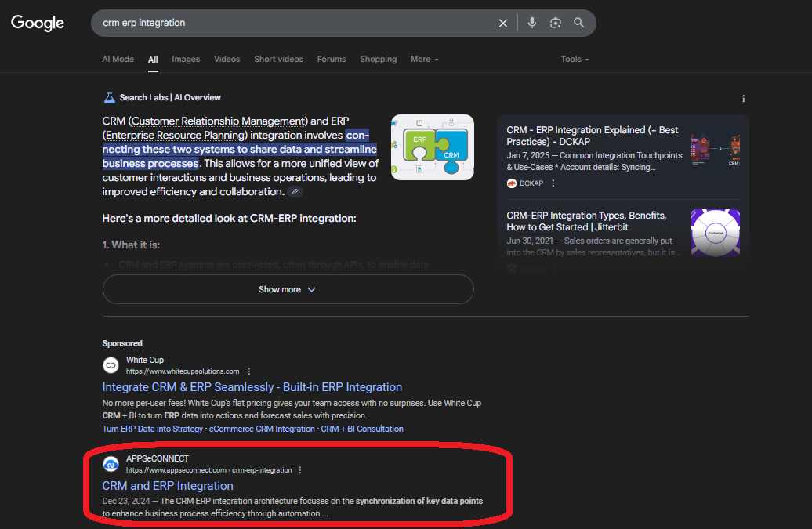Open the Forums tab

click(332, 59)
